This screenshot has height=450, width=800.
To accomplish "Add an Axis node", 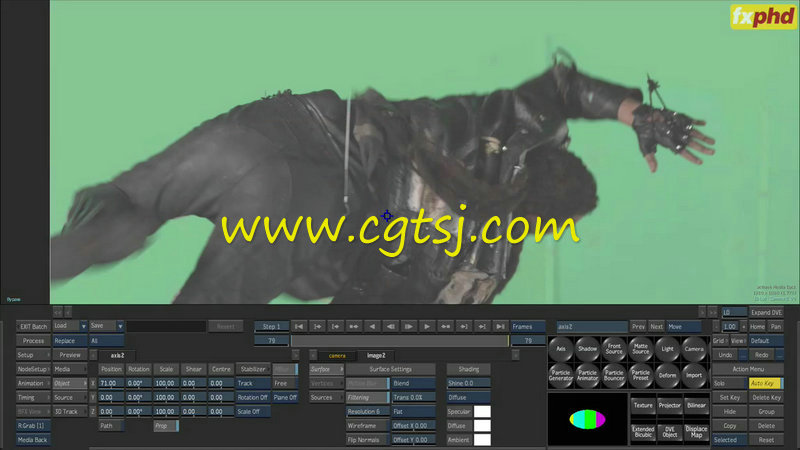I will (561, 349).
